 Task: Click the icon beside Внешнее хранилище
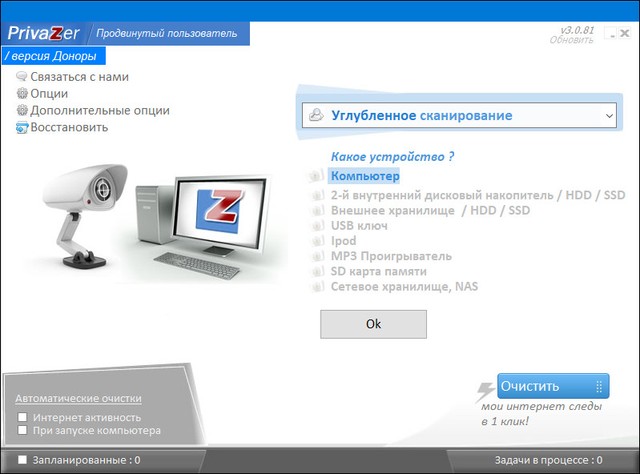pyautogui.click(x=318, y=211)
